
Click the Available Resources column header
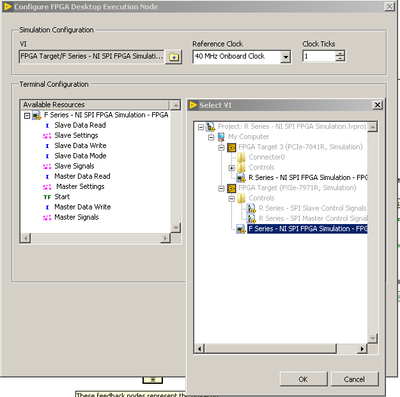click(x=95, y=105)
